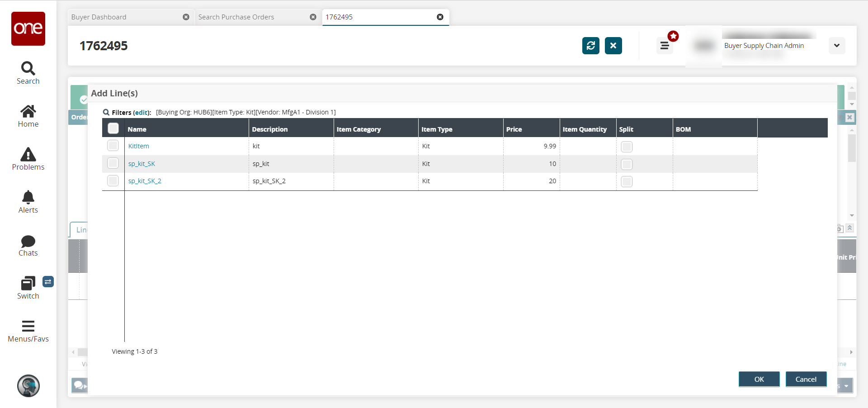Click OK to add lines
The width and height of the screenshot is (868, 408).
759,379
